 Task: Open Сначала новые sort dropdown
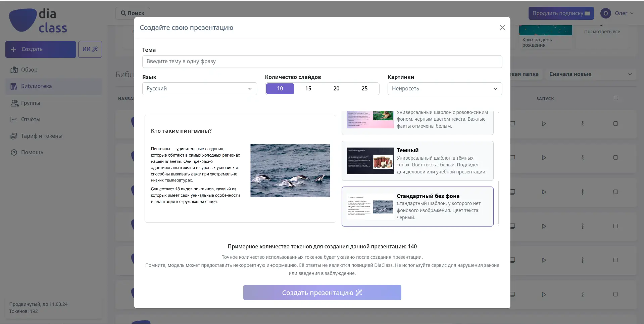[591, 74]
